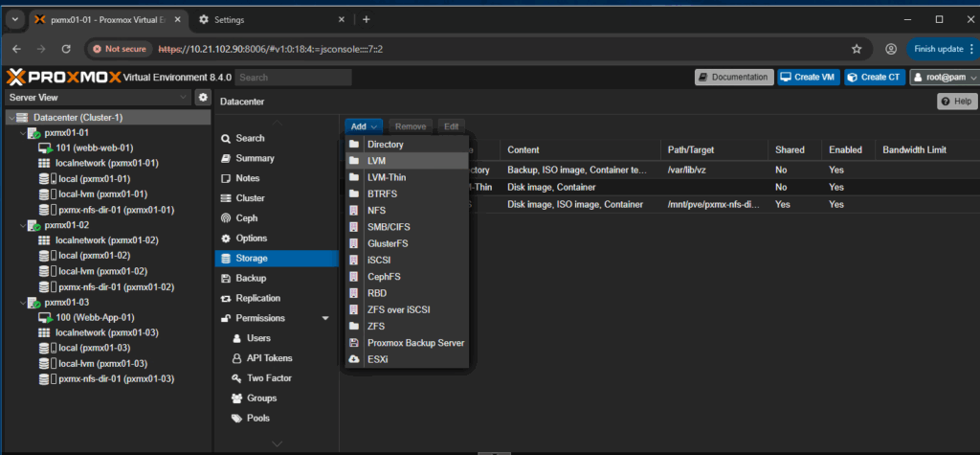
Task: Click the /var/lib/vz path cell
Action: [x=713, y=171]
